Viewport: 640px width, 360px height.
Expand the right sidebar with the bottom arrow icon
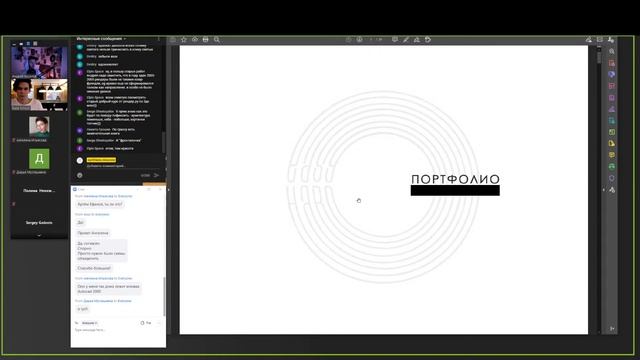(x=612, y=329)
